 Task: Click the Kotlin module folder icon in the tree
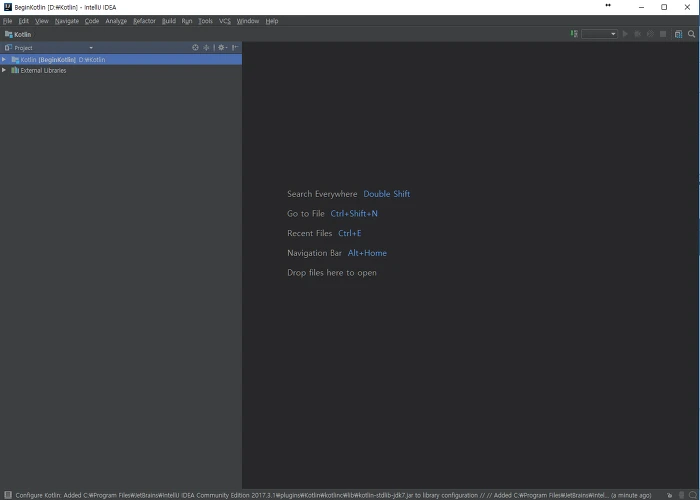(x=15, y=59)
